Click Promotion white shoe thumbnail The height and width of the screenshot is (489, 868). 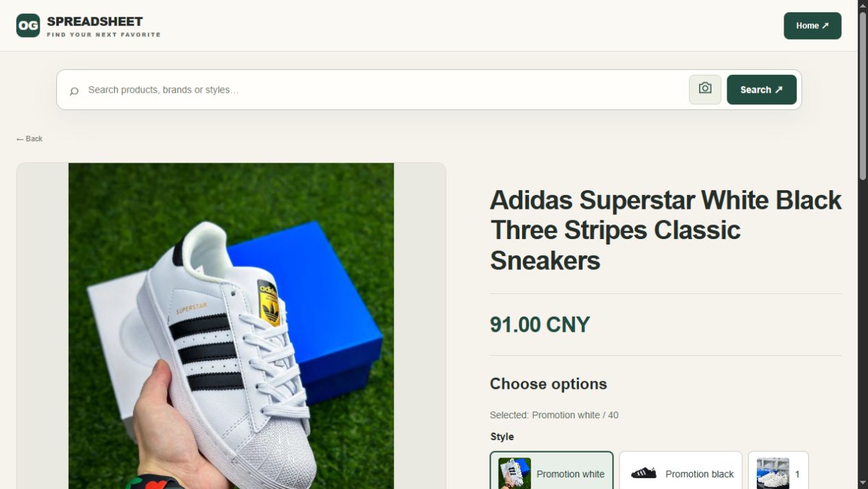pos(515,473)
